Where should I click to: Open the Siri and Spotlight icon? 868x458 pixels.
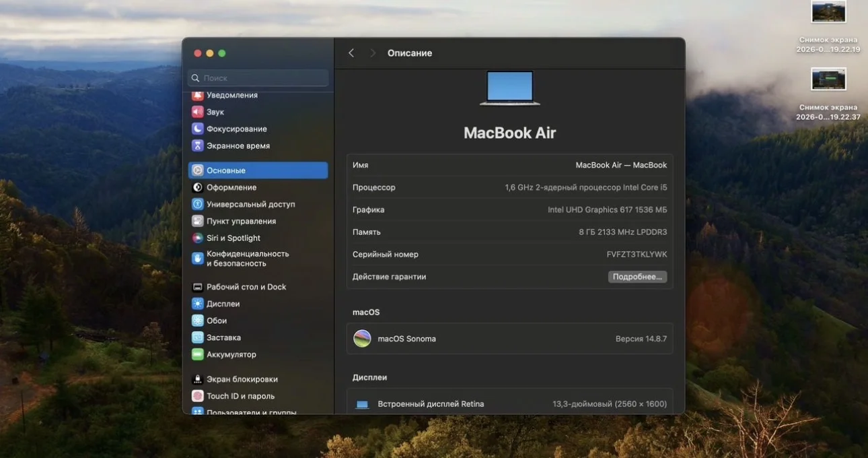(197, 238)
